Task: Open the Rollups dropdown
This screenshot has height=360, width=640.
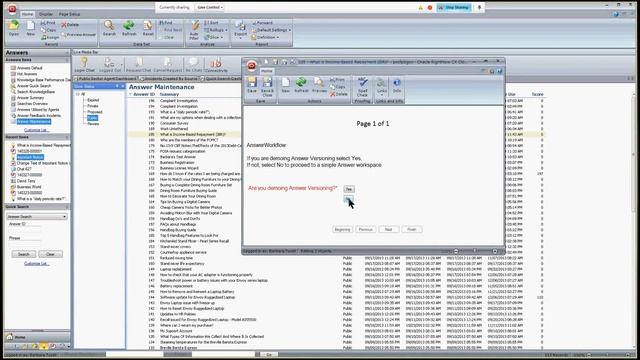Action: tap(216, 30)
